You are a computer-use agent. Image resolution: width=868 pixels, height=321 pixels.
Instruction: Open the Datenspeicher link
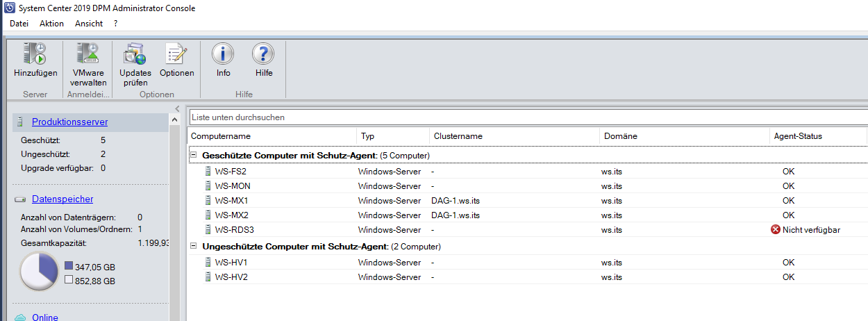pyautogui.click(x=62, y=199)
